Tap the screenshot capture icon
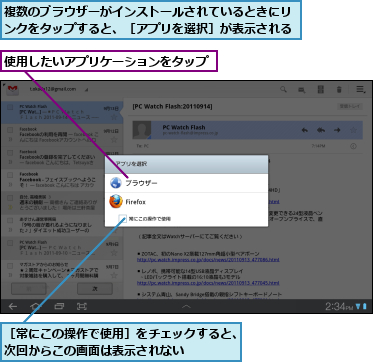This screenshot has height=362, width=373. (82, 306)
